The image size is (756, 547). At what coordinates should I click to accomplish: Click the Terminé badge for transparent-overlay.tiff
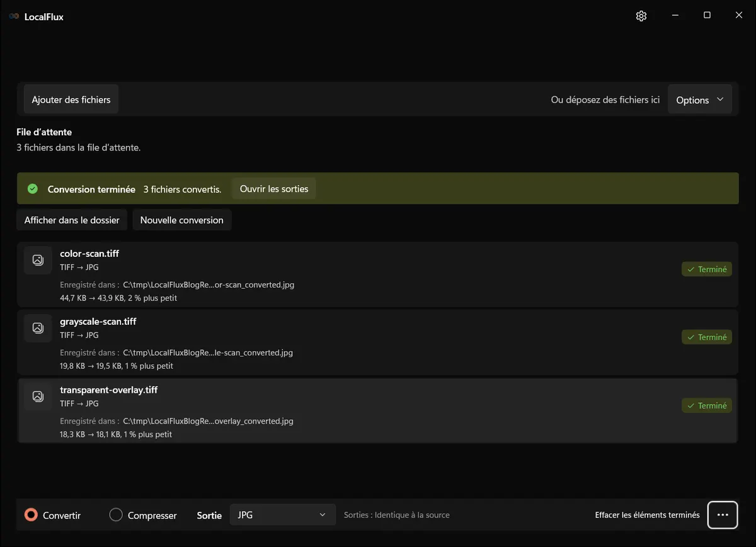(x=707, y=406)
